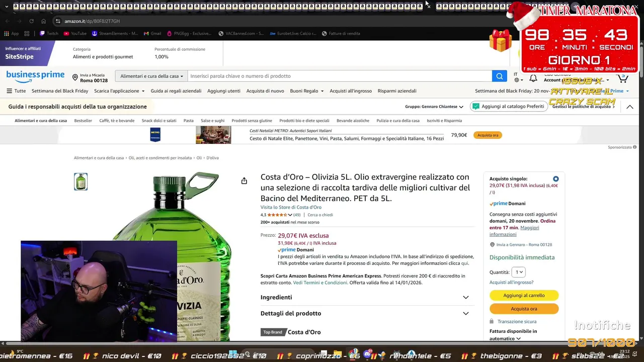Open the rating stars dropdown arrow
This screenshot has width=644, height=362.
point(290,215)
